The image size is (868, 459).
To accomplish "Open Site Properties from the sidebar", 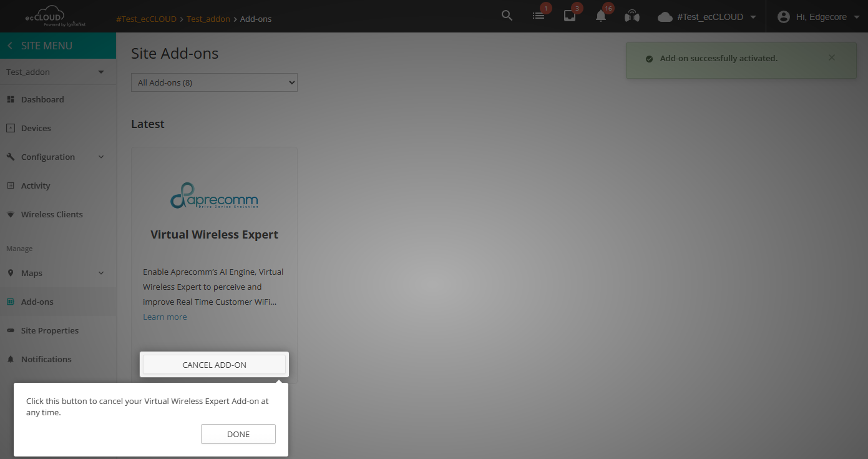I will pyautogui.click(x=50, y=330).
